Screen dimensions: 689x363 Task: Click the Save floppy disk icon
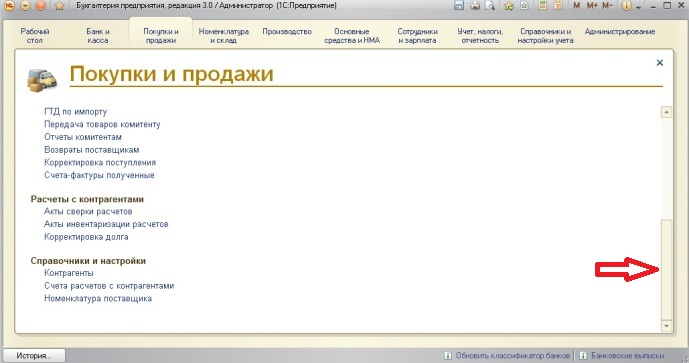coord(459,5)
